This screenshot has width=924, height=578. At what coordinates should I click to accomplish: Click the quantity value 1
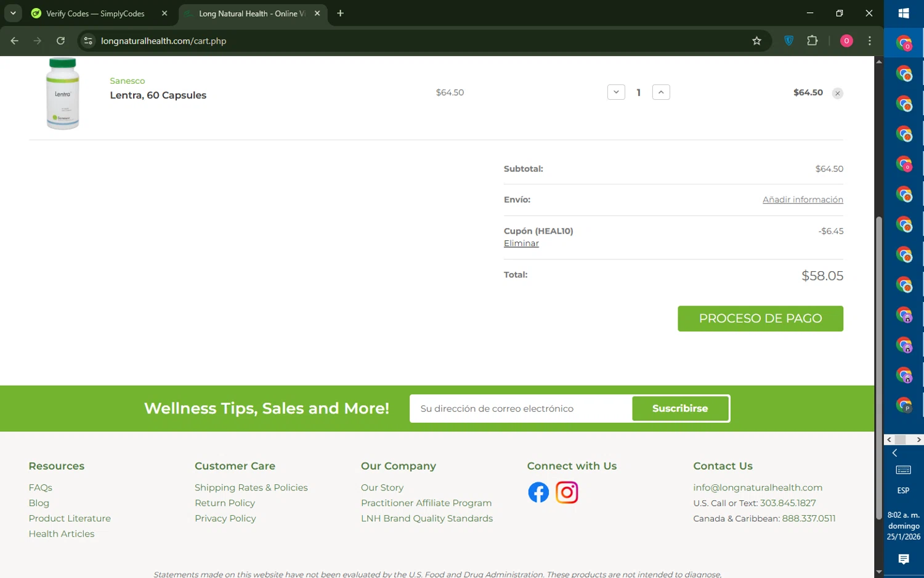[x=639, y=92]
